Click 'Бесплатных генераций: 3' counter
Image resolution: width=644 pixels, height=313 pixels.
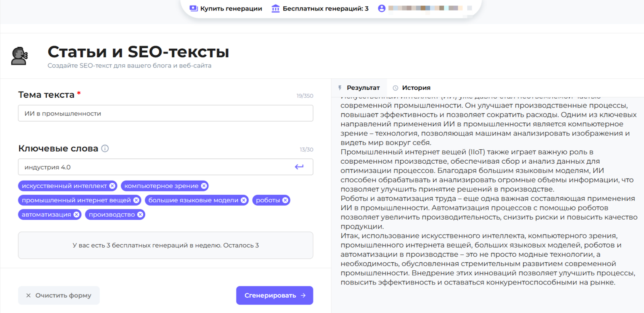click(x=320, y=8)
